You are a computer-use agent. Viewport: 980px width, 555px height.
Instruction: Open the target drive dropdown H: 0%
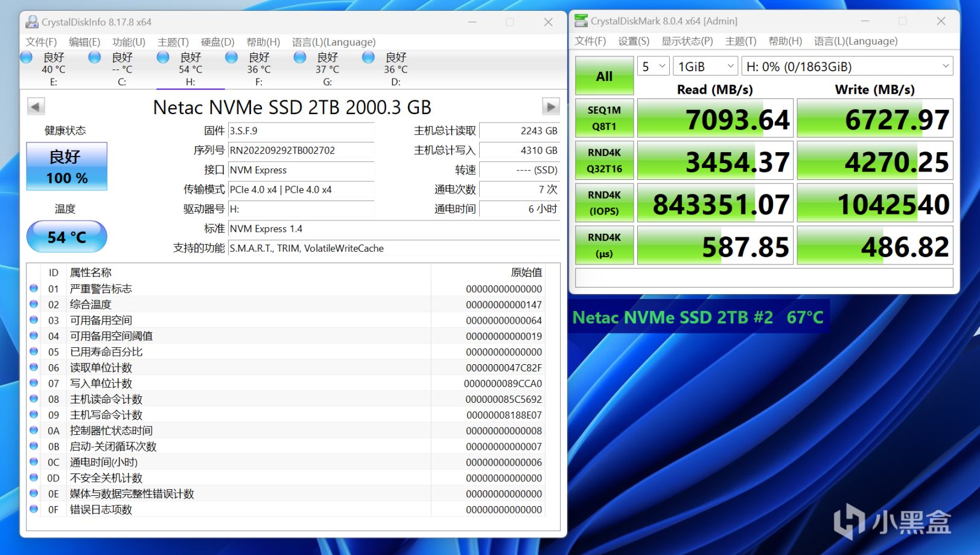coord(847,66)
